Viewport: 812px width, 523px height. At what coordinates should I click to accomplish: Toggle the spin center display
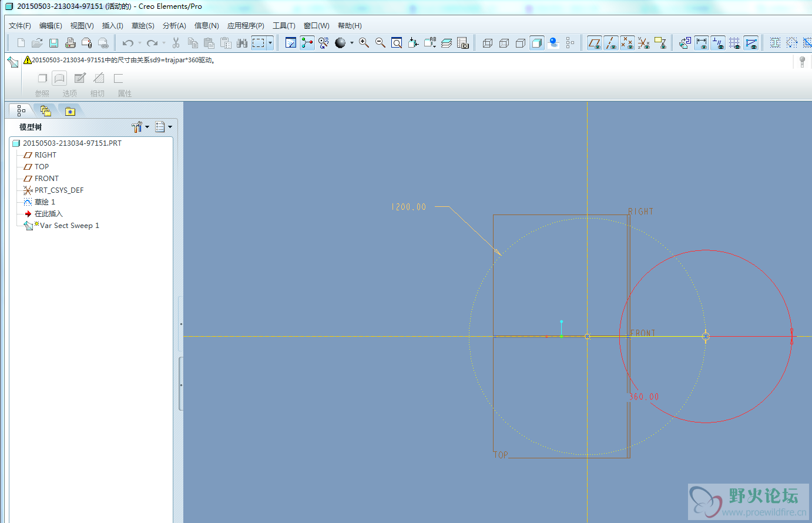click(x=307, y=43)
